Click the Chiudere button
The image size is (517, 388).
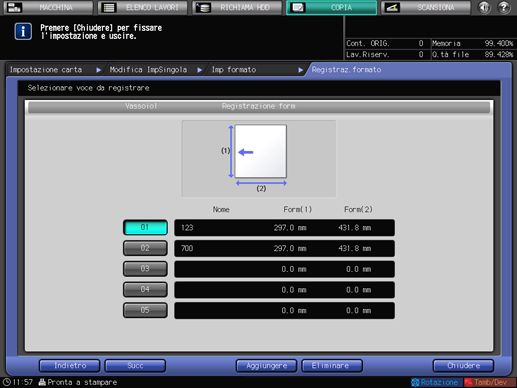tap(463, 366)
